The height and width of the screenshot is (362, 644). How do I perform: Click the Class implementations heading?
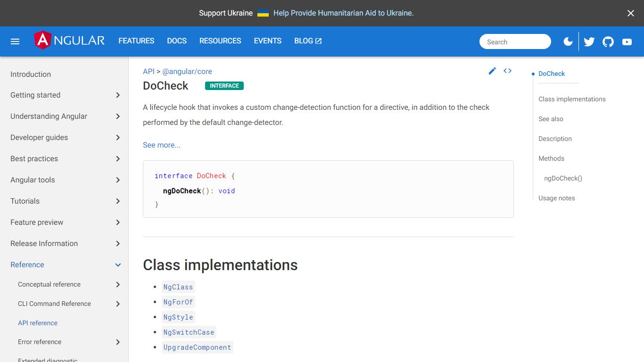[x=220, y=265]
